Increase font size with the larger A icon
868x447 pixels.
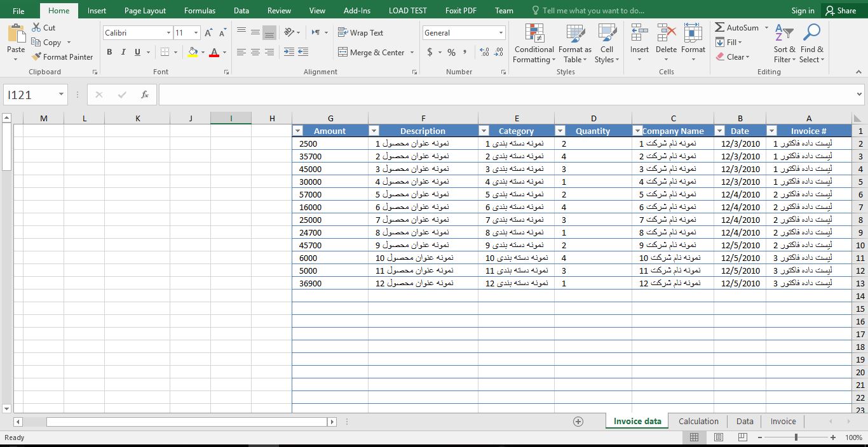(208, 33)
